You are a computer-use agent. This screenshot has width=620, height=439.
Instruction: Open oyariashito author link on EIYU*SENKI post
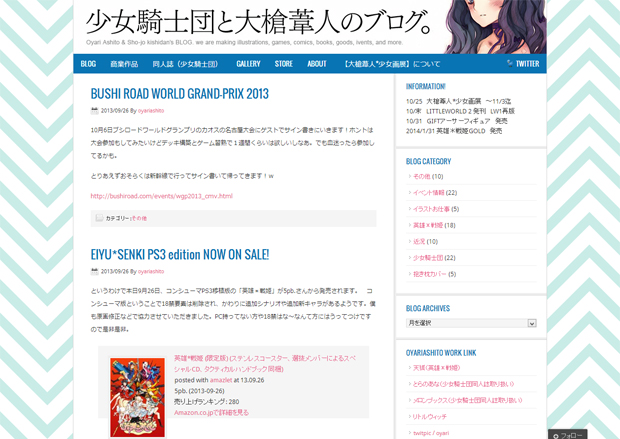point(151,272)
